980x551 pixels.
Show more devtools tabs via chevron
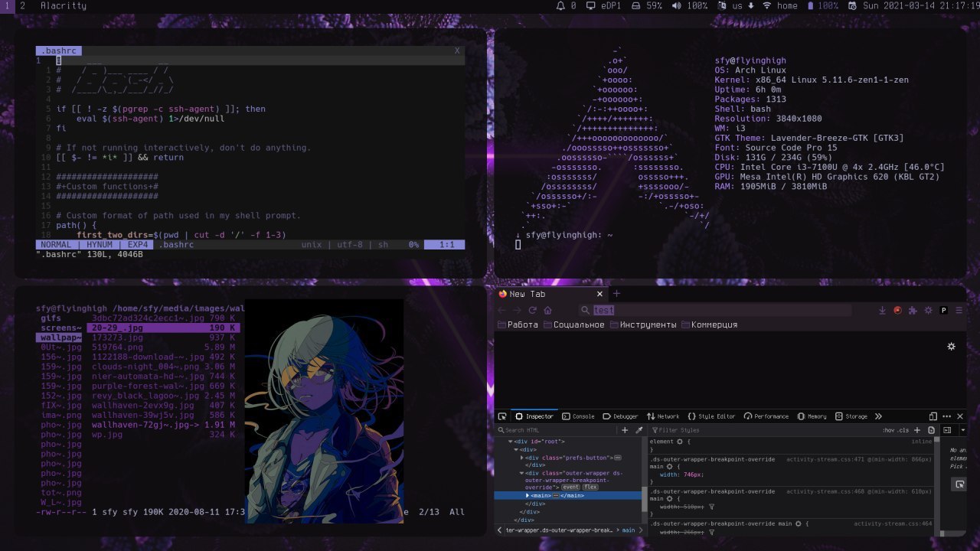(878, 416)
